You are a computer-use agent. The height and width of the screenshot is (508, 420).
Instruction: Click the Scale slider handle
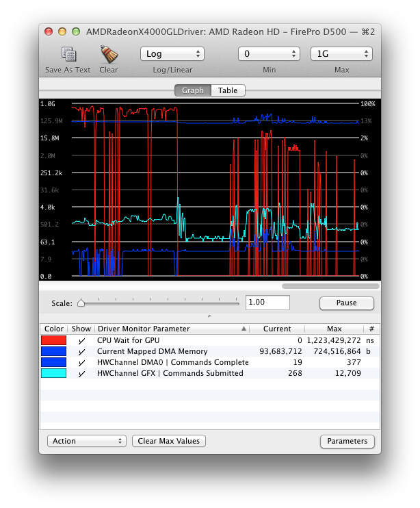pyautogui.click(x=81, y=303)
